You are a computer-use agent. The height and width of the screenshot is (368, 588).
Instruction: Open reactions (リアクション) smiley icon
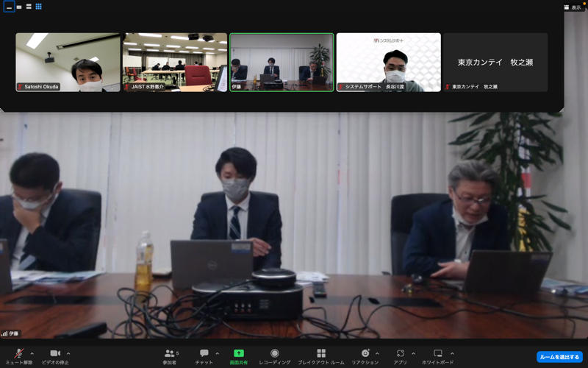[365, 353]
